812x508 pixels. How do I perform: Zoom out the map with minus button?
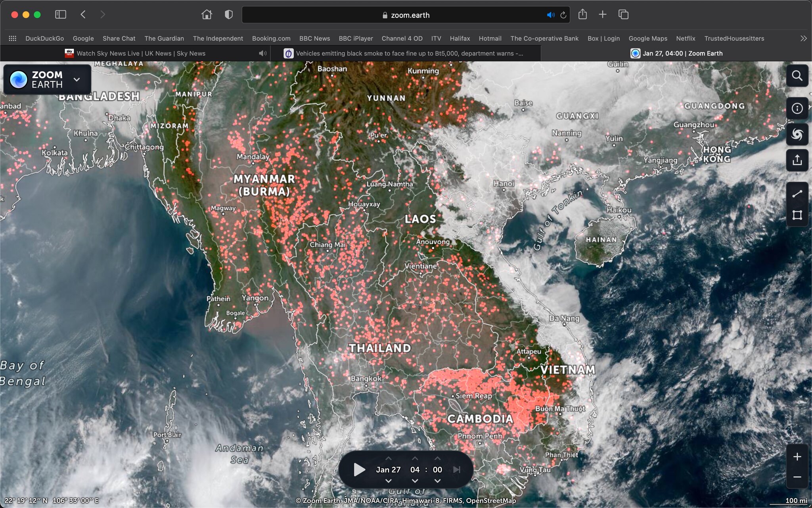click(797, 477)
